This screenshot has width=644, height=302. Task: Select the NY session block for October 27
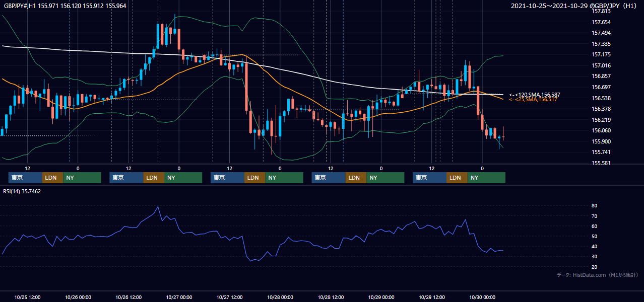[x=284, y=178]
